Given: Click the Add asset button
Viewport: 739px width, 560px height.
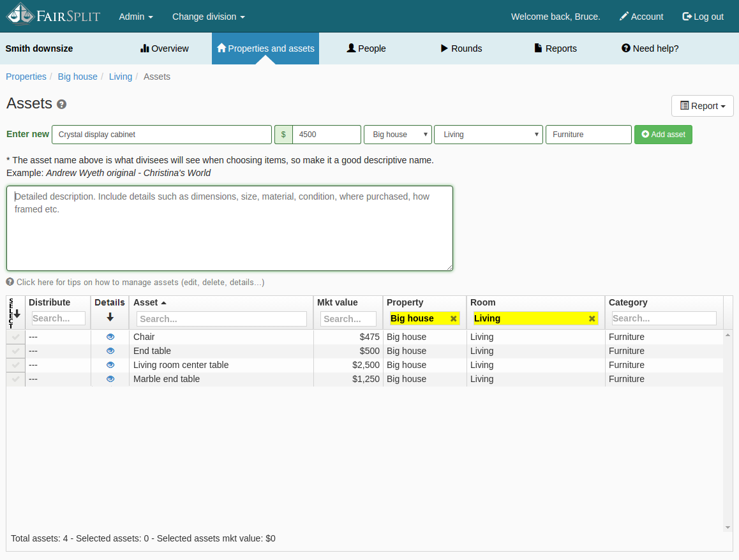Looking at the screenshot, I should 663,135.
